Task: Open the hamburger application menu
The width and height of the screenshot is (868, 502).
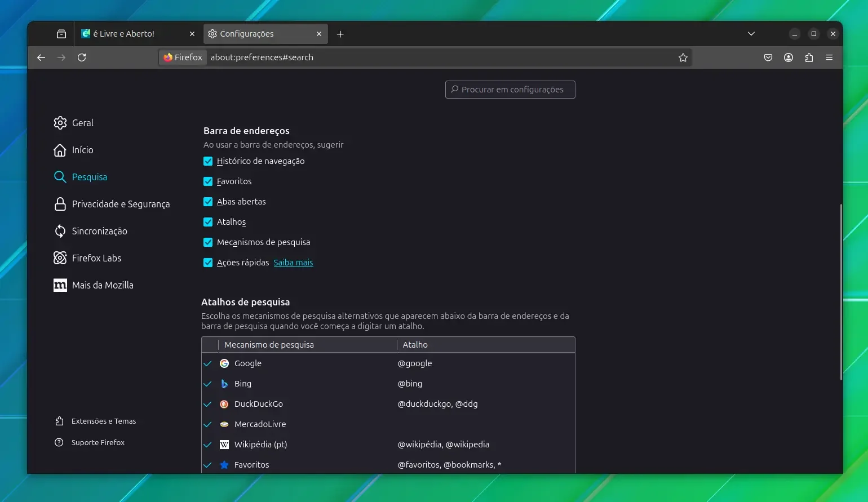Action: click(x=829, y=57)
